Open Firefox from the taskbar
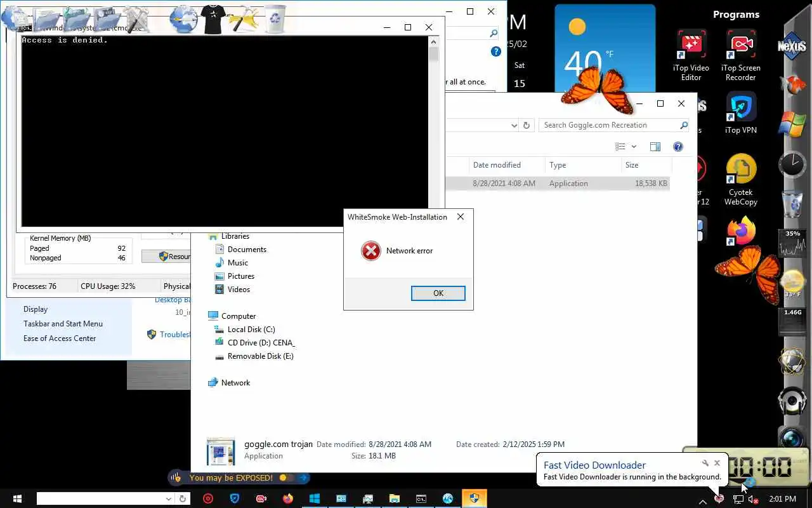The width and height of the screenshot is (812, 508). pos(288,499)
